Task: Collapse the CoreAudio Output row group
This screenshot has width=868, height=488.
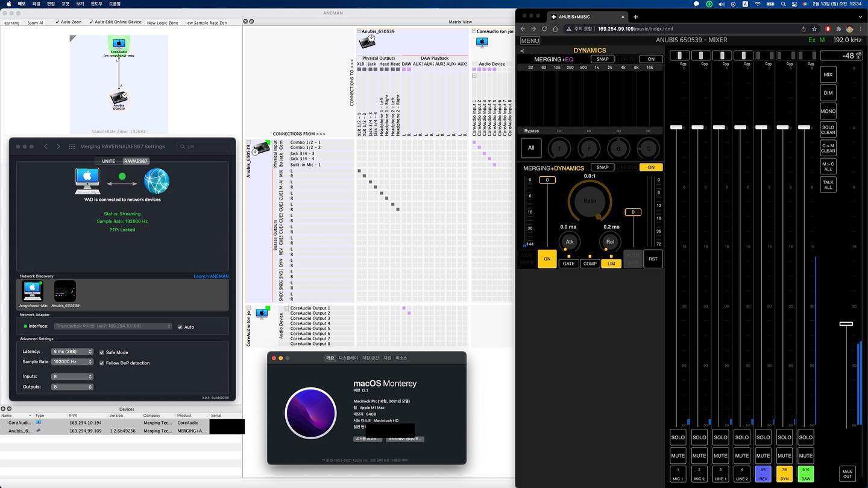Action: (287, 308)
